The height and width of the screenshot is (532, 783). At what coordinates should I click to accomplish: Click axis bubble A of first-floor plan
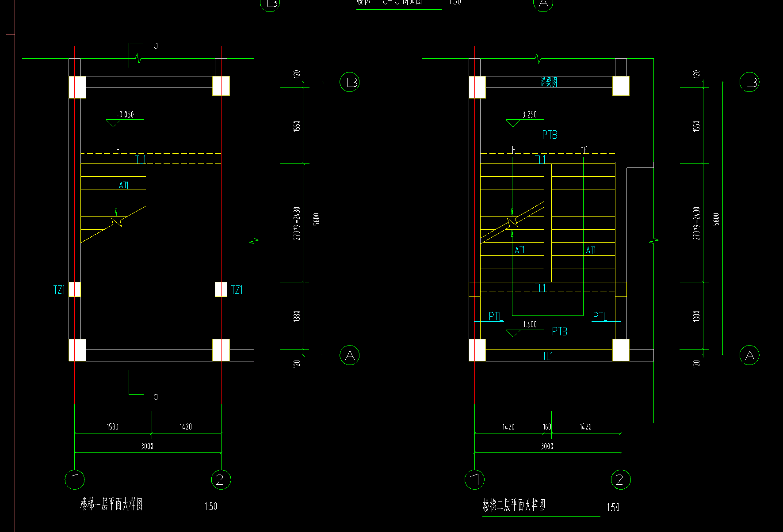(349, 355)
